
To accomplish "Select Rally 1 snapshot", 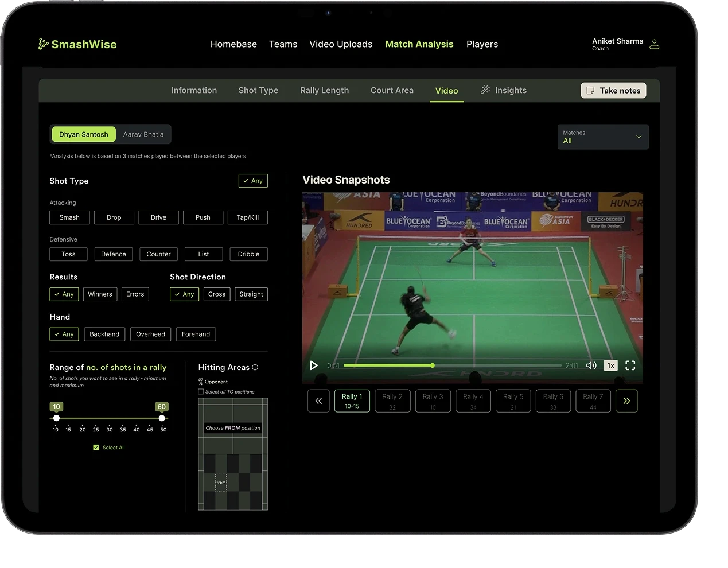I will [352, 401].
